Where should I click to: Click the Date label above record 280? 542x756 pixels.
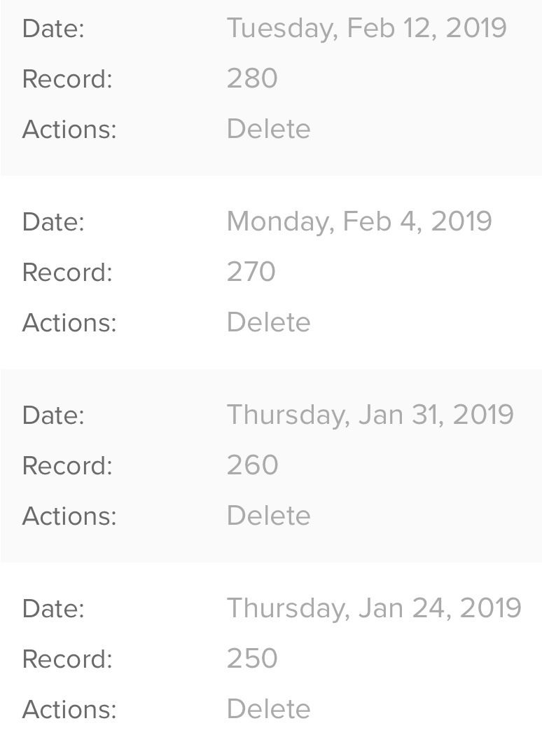coord(53,28)
